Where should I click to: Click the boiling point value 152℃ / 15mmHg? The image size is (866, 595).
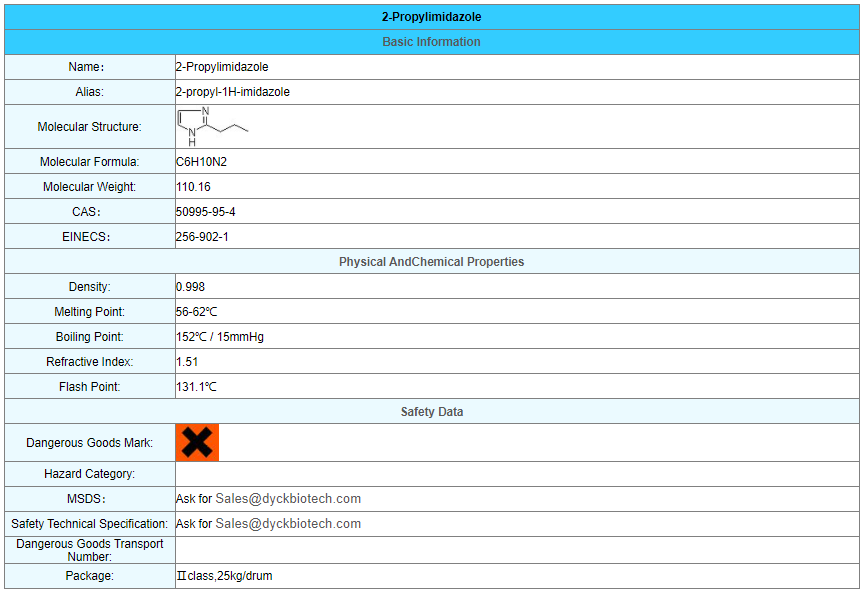pyautogui.click(x=220, y=337)
